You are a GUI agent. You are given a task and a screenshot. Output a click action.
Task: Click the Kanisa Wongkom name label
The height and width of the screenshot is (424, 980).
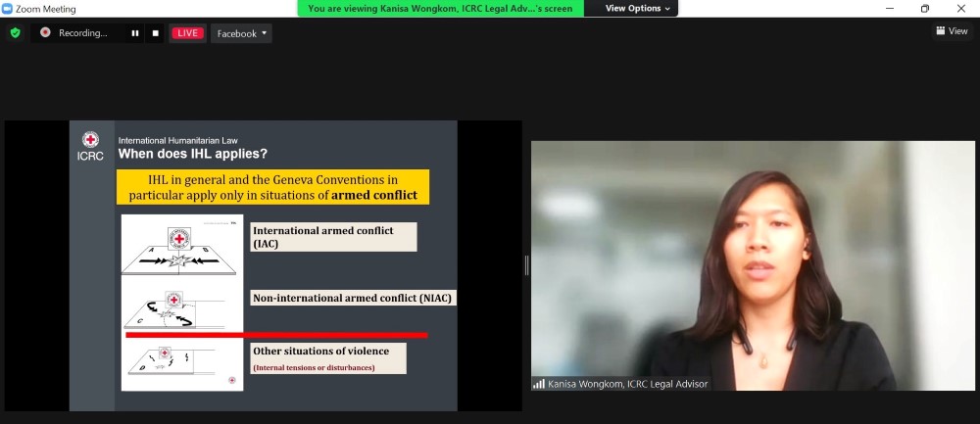click(627, 384)
